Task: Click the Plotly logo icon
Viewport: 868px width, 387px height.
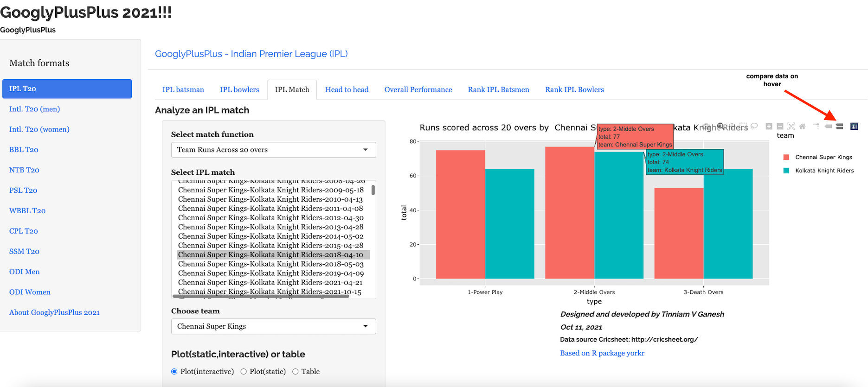Action: [854, 127]
